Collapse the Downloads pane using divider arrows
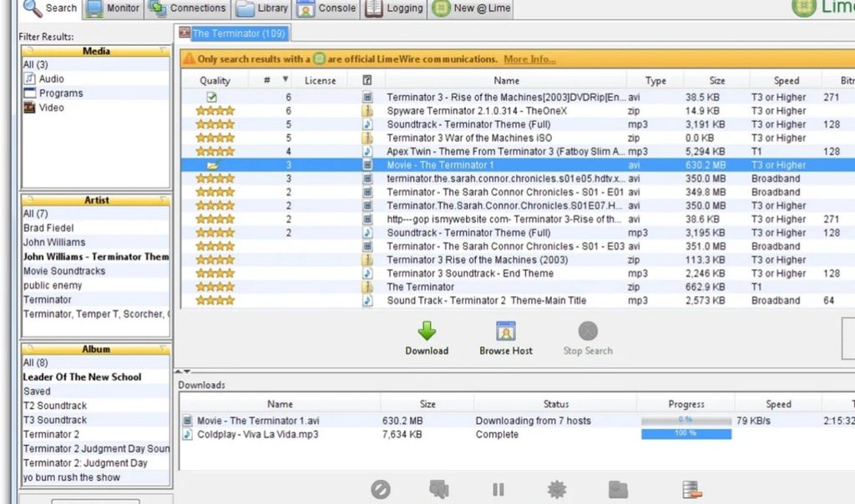The image size is (855, 504). 187,371
